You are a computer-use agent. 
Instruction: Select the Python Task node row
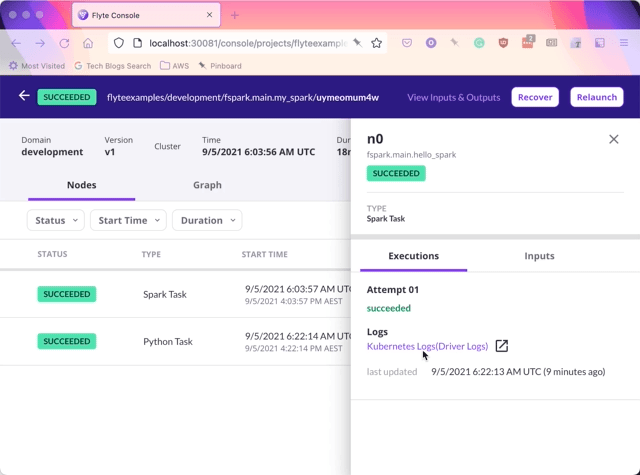pos(175,342)
